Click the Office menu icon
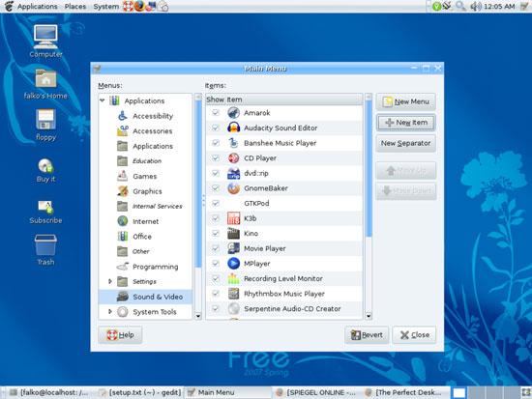Viewport: 532px width, 399px height. pos(123,237)
